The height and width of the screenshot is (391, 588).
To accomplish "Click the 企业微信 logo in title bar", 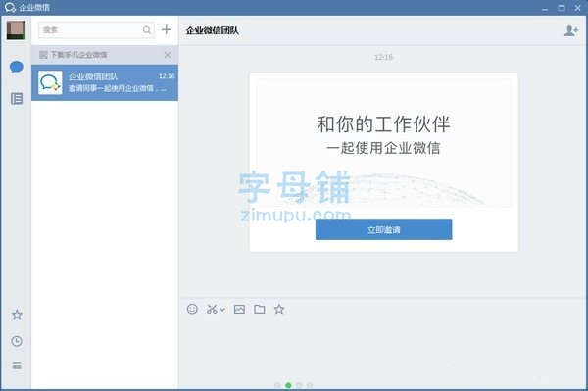I will (x=10, y=7).
